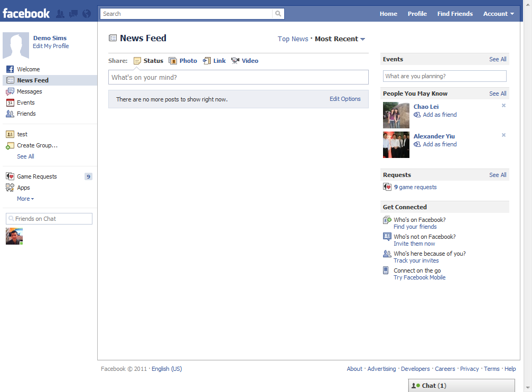Click See All in People You May Know
532x392 pixels.
pos(498,94)
